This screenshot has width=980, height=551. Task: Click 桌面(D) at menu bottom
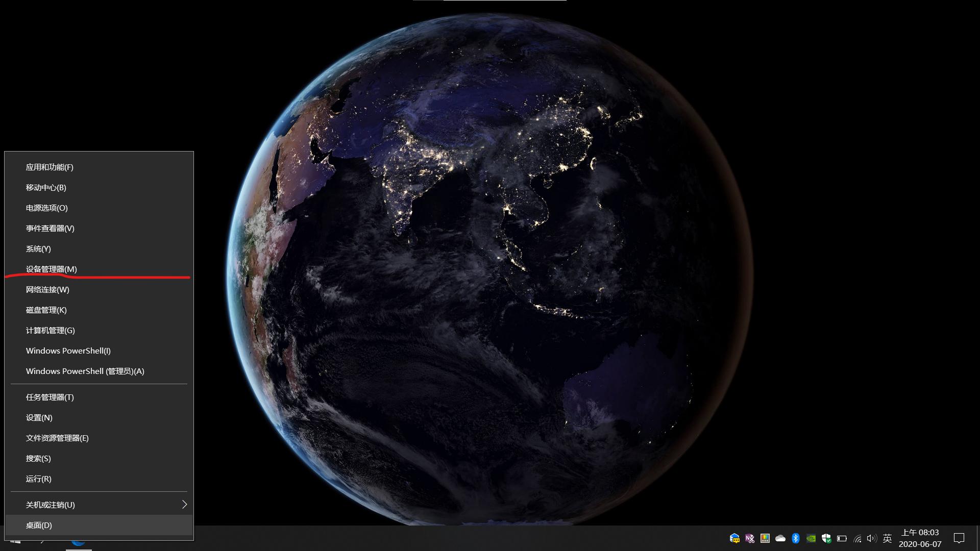click(39, 525)
